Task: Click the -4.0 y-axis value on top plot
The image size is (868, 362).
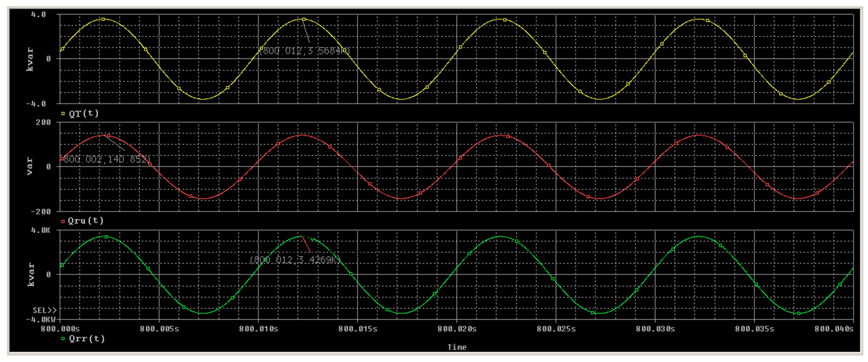Action: [x=36, y=104]
